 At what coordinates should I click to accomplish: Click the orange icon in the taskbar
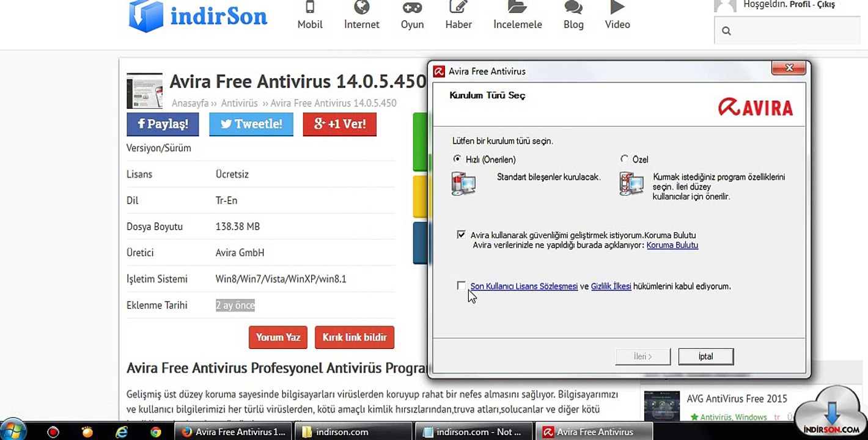[87, 432]
